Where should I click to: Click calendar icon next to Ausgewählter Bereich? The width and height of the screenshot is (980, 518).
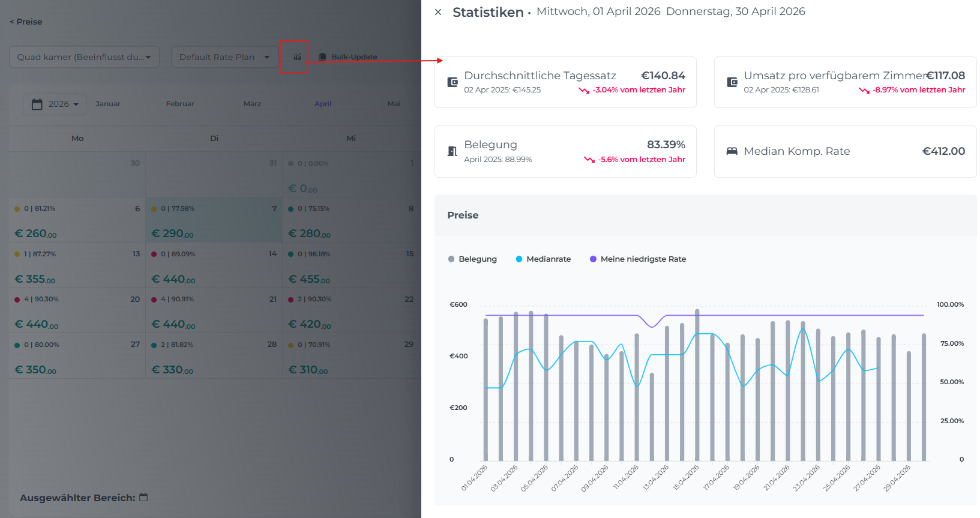(x=143, y=497)
